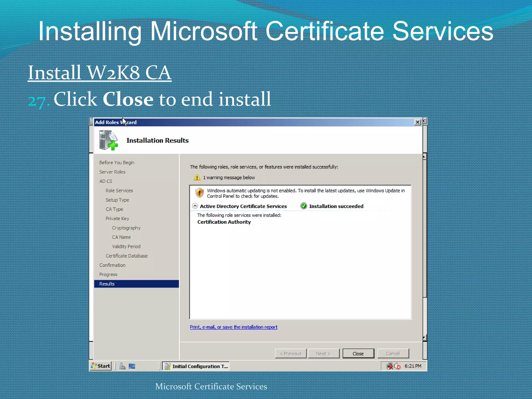Click the background window scrollbar down arrow

424,338
